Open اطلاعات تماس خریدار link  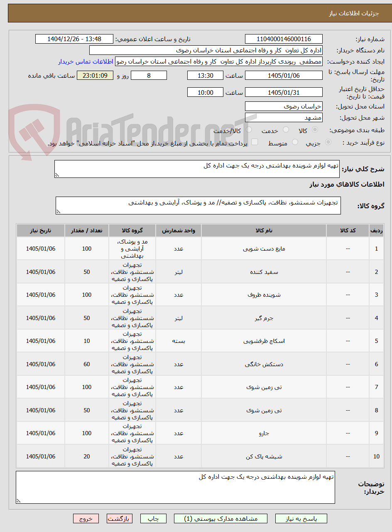coord(86,62)
